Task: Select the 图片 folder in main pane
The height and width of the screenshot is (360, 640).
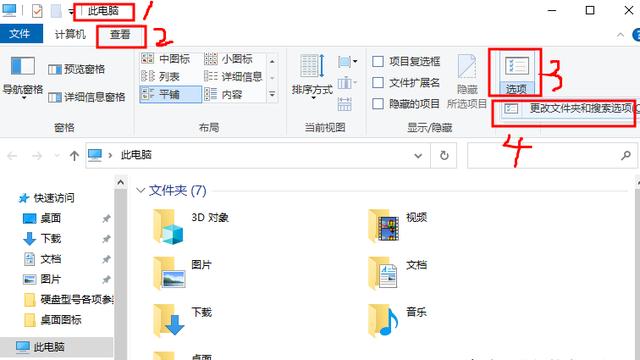Action: pyautogui.click(x=182, y=273)
